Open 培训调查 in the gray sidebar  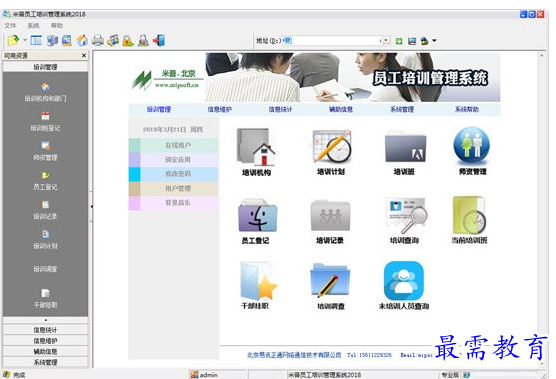pyautogui.click(x=45, y=269)
